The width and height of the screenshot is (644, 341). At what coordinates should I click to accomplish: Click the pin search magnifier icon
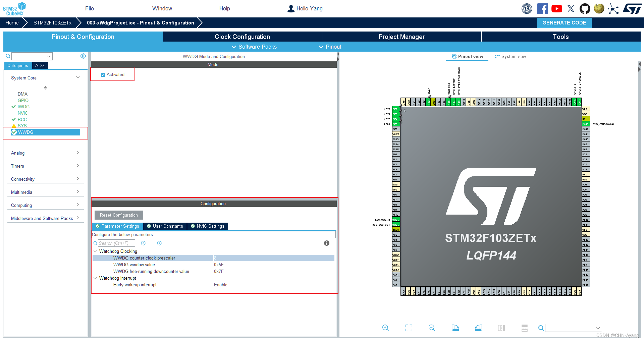[541, 328]
